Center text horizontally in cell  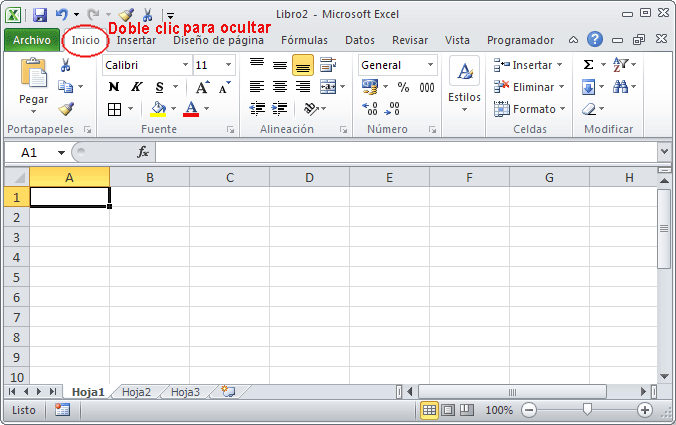point(280,87)
